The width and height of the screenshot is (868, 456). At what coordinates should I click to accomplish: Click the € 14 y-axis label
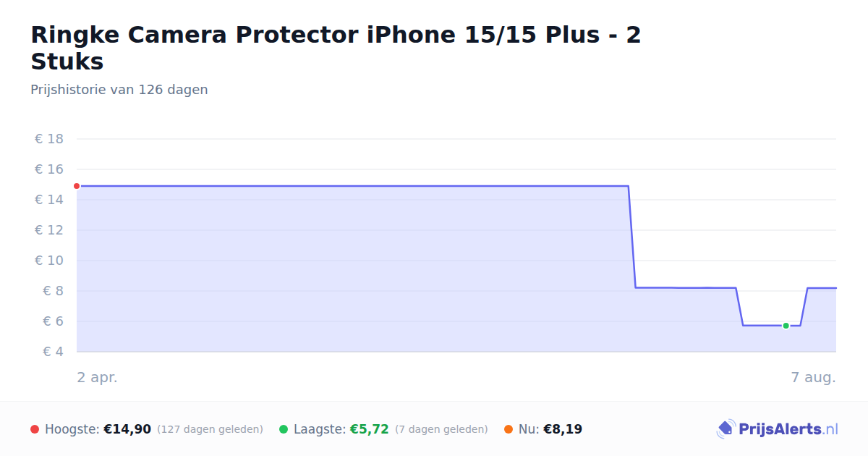pos(49,200)
